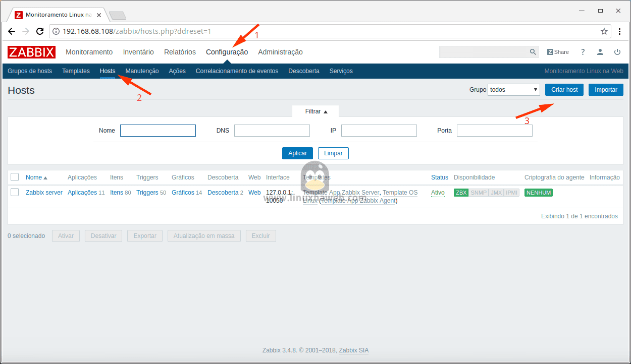Open the Configuração menu
Viewport: 631px width, 364px height.
(x=227, y=52)
